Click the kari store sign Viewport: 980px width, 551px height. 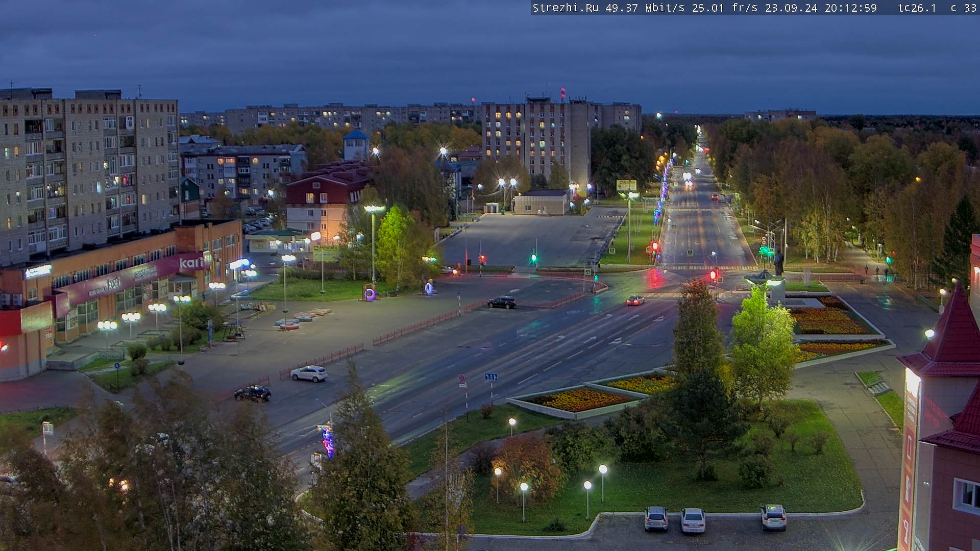tap(191, 263)
